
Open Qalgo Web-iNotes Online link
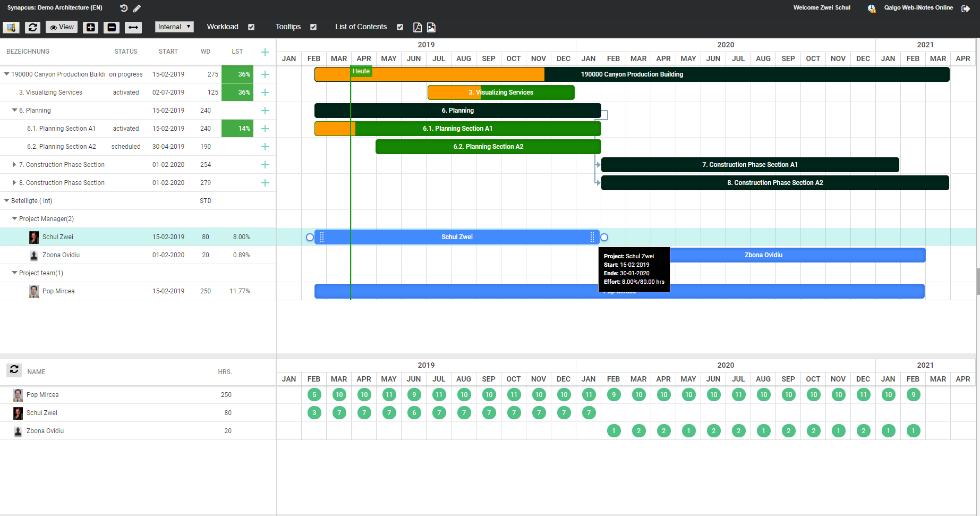[x=918, y=8]
